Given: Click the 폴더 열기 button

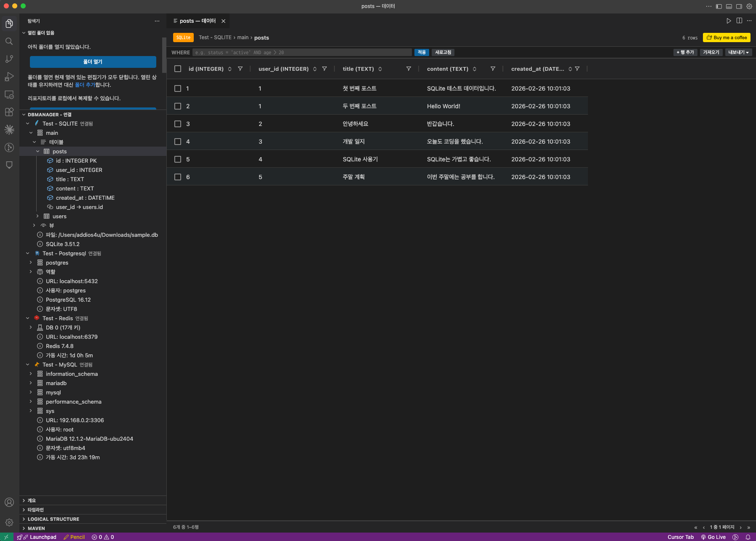Looking at the screenshot, I should pyautogui.click(x=93, y=62).
